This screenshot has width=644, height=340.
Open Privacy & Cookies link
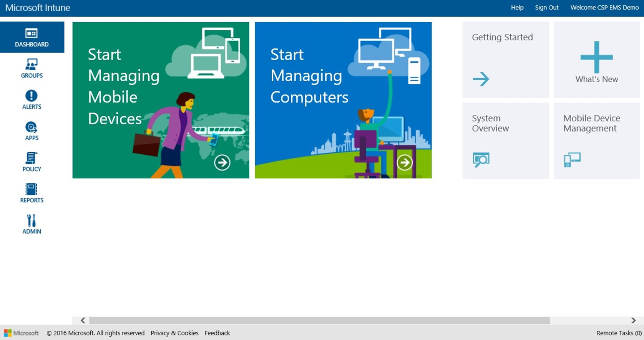[174, 333]
